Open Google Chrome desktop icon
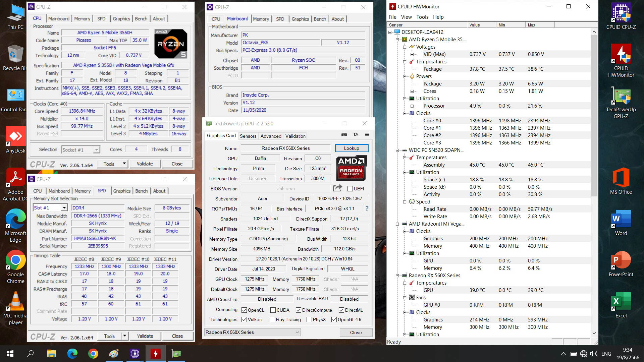 click(x=15, y=267)
